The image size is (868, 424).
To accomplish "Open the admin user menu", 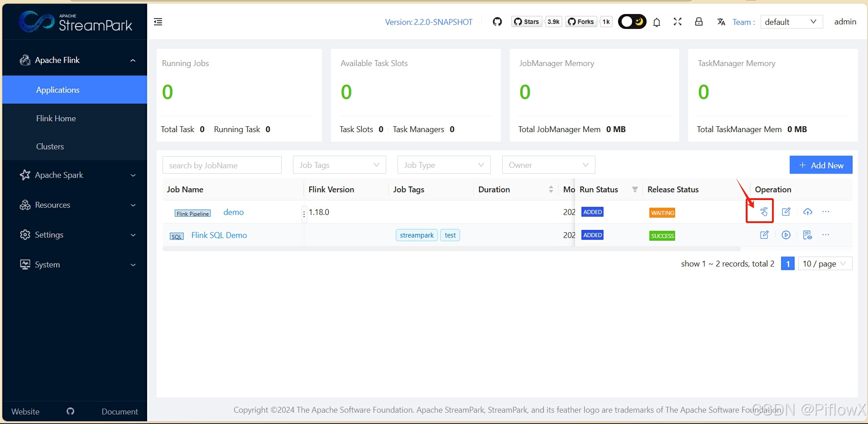I will click(x=845, y=22).
